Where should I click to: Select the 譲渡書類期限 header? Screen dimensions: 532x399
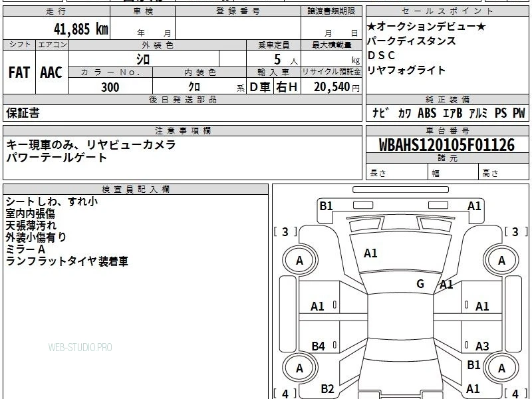(x=331, y=11)
